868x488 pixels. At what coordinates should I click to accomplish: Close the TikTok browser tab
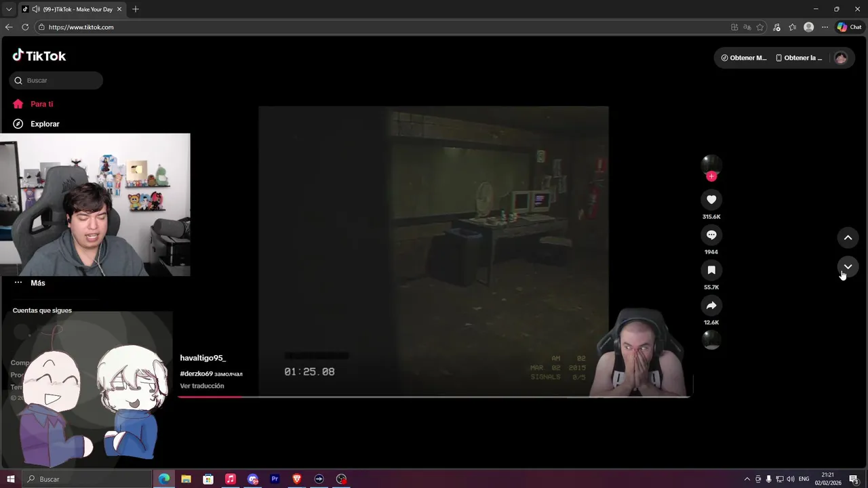pos(119,9)
